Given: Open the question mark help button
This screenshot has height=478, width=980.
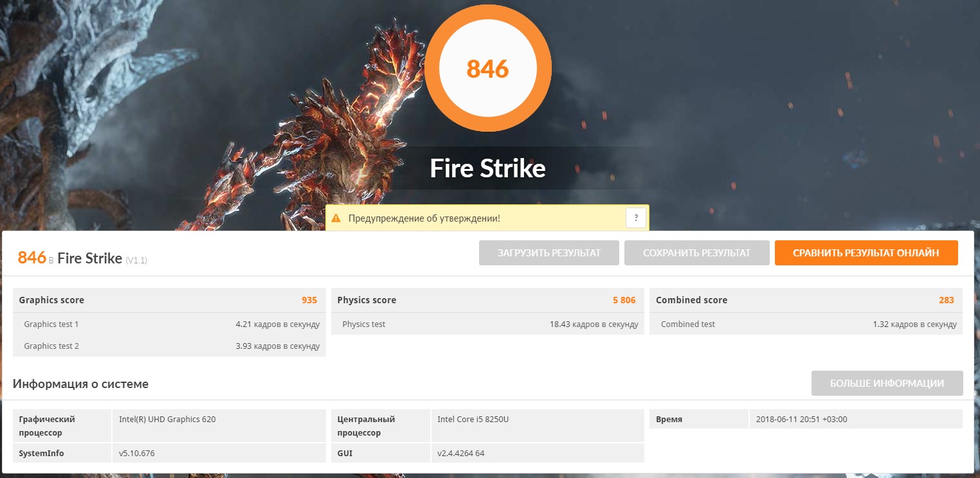Looking at the screenshot, I should (635, 218).
